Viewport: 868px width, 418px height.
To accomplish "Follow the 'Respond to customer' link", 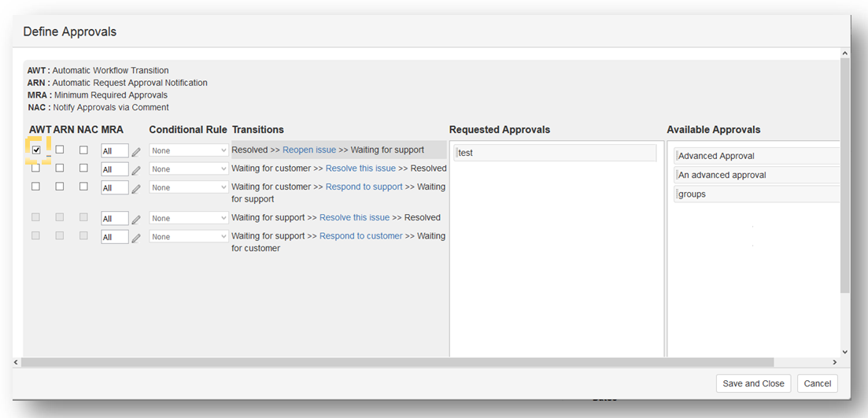I will [x=360, y=236].
